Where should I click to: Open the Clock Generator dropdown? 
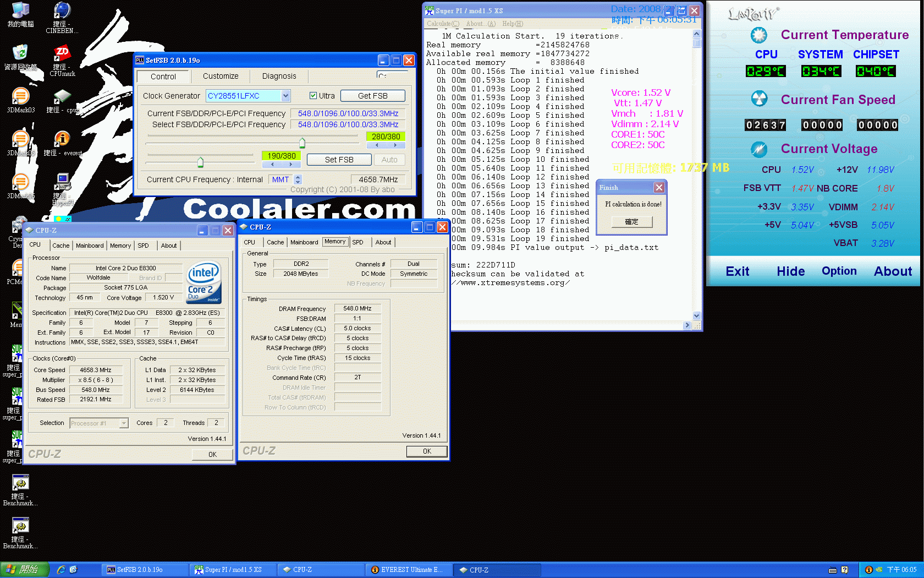click(x=285, y=96)
